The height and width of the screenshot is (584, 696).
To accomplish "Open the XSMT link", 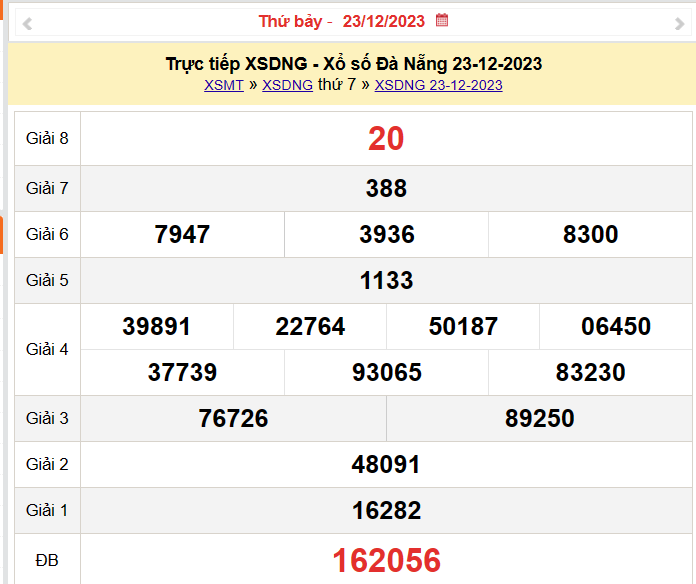I will coord(224,85).
